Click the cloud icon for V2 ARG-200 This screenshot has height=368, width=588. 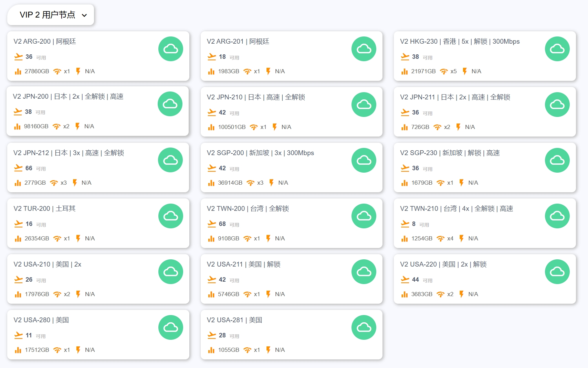point(170,49)
